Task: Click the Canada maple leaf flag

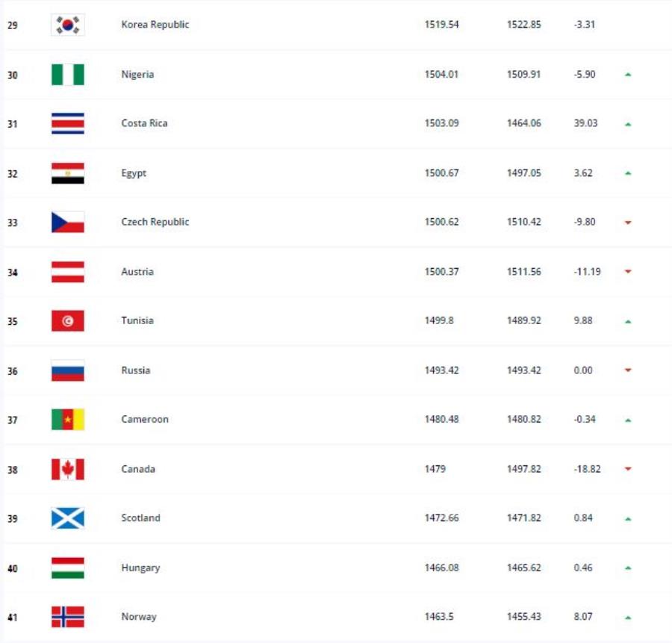Action: click(68, 469)
